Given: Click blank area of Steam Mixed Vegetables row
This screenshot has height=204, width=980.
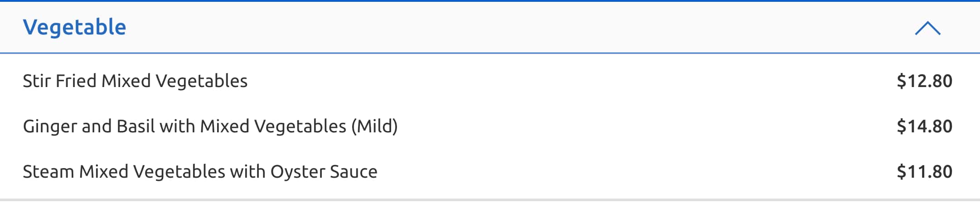Looking at the screenshot, I should click(x=635, y=172).
